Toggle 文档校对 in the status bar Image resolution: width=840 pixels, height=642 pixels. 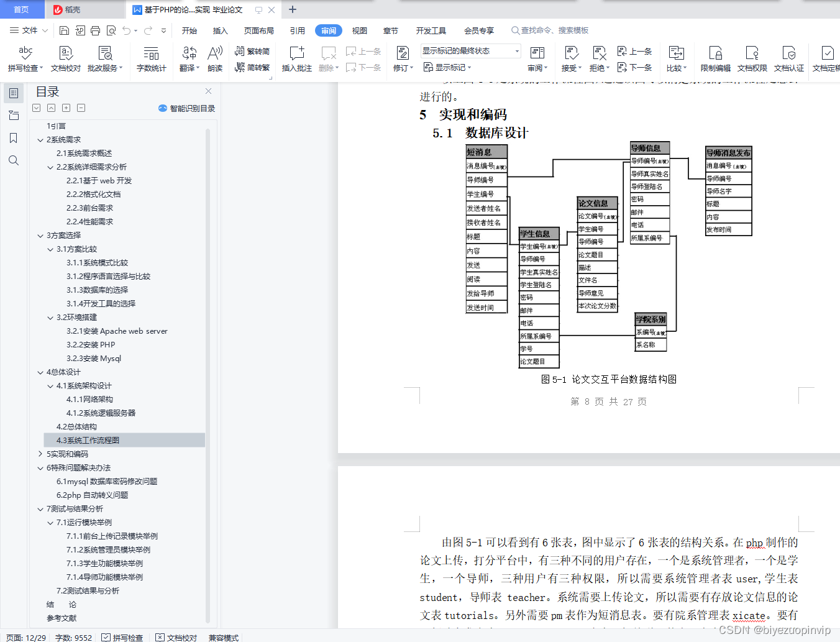pyautogui.click(x=176, y=637)
